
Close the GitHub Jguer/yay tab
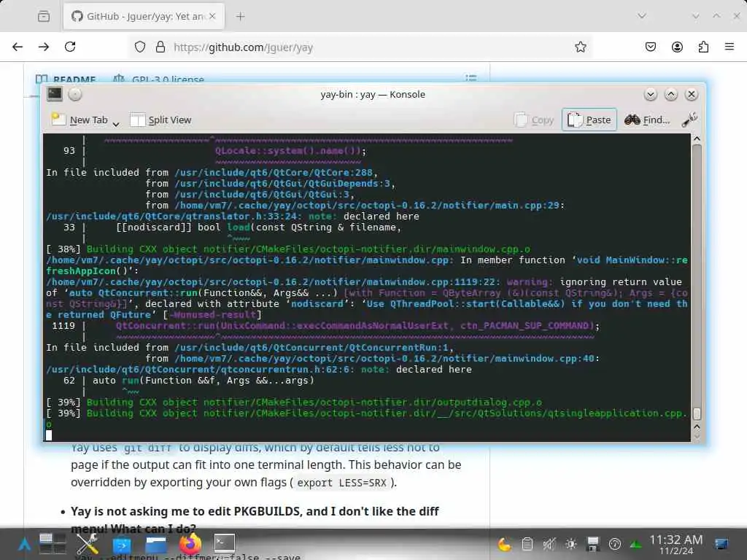(212, 16)
